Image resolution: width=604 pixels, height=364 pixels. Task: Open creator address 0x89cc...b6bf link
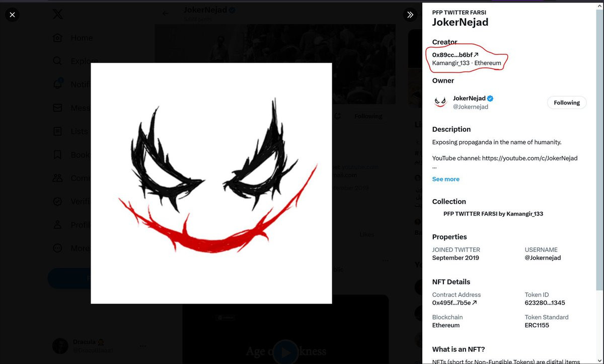455,55
